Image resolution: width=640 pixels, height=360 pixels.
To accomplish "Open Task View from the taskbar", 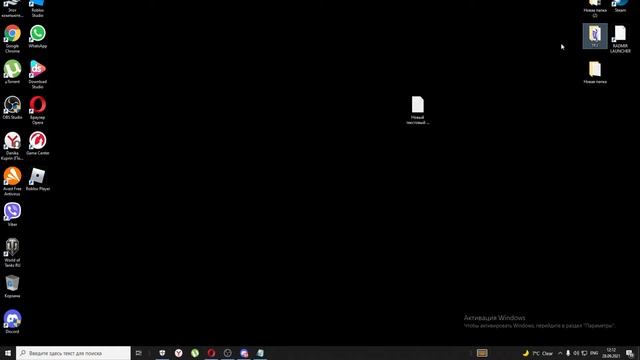I will tap(139, 353).
